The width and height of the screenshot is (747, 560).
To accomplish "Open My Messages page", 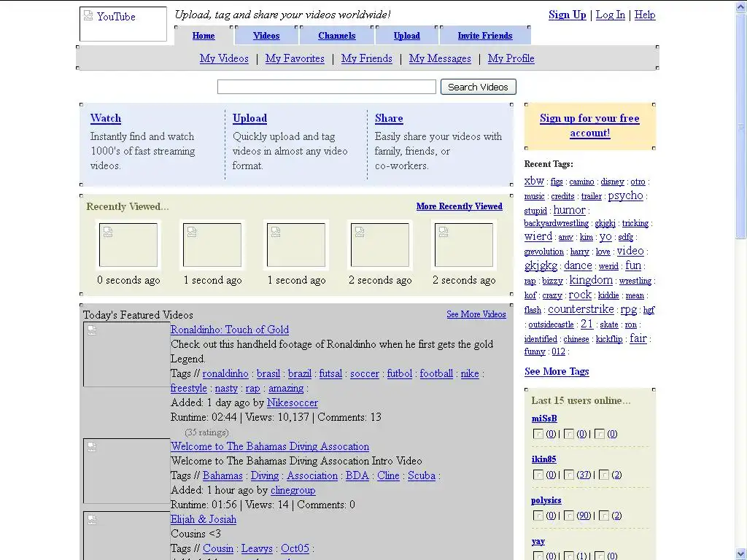I will (x=440, y=58).
